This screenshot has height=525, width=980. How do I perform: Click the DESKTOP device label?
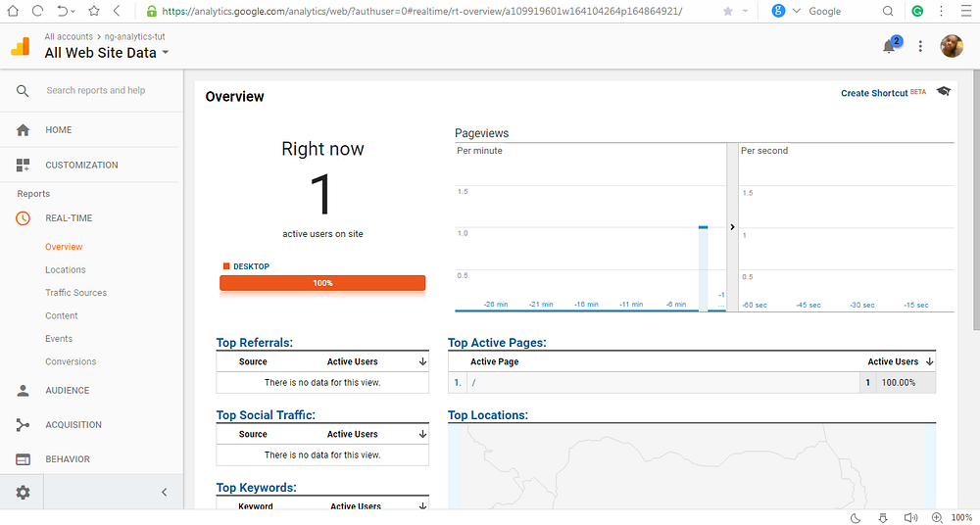point(251,266)
